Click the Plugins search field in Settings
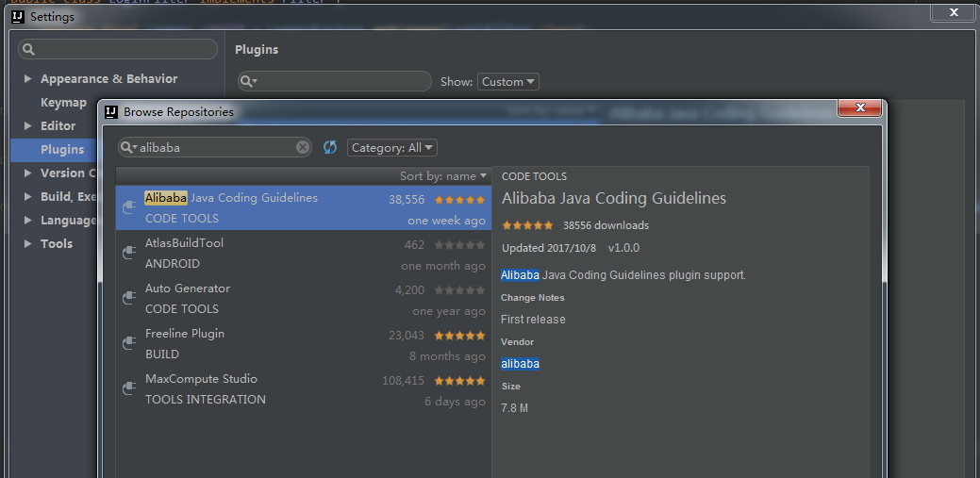980x478 pixels. pyautogui.click(x=335, y=81)
